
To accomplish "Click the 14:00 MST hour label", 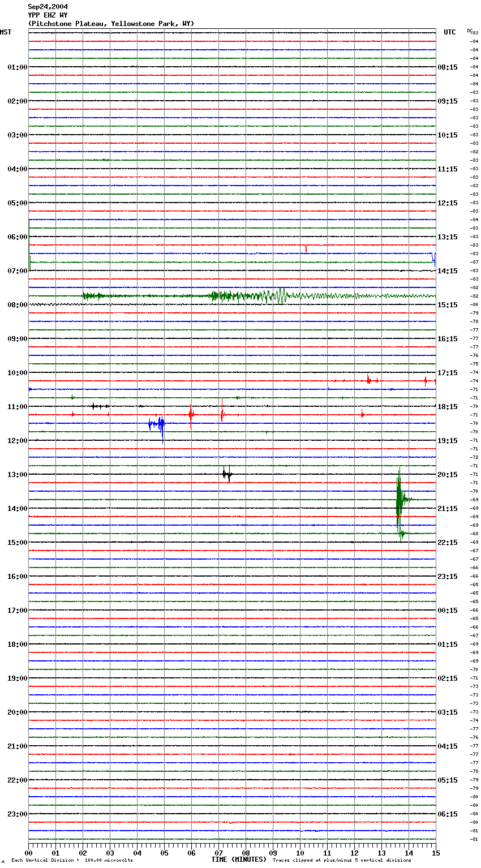I will coord(17,509).
